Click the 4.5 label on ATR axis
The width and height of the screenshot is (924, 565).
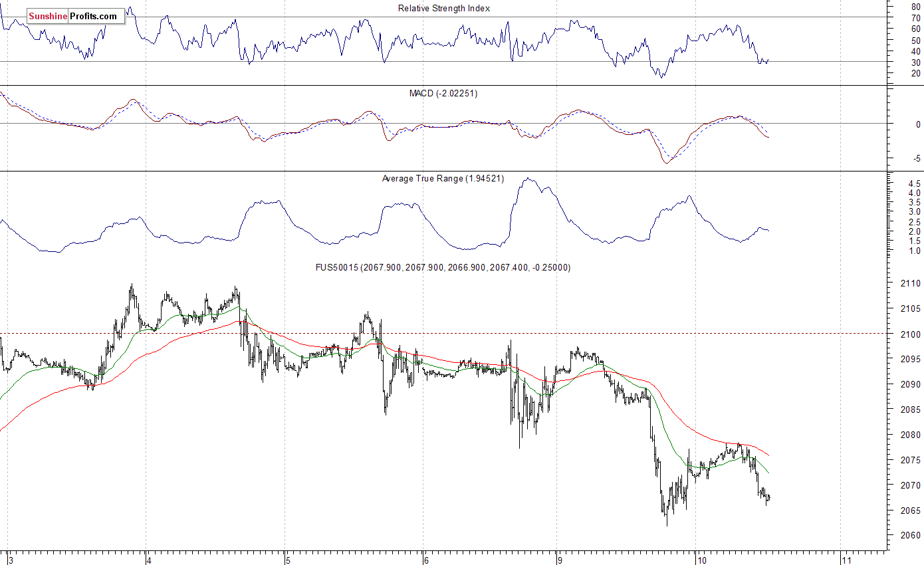914,183
